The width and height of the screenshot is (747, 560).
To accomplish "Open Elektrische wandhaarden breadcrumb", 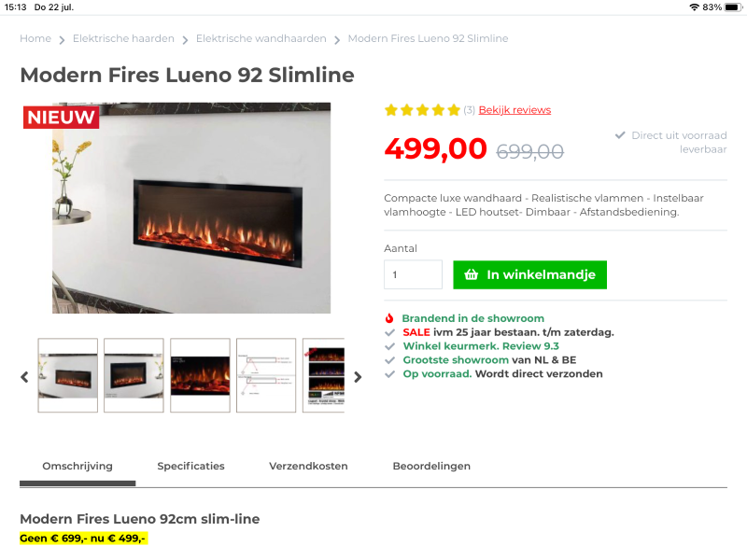I will click(261, 38).
